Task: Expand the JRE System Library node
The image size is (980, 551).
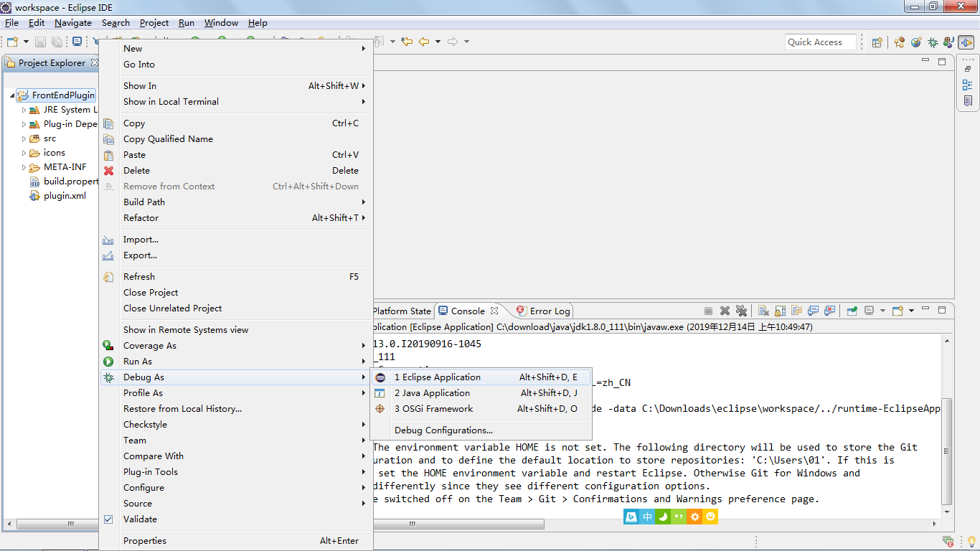Action: 24,110
